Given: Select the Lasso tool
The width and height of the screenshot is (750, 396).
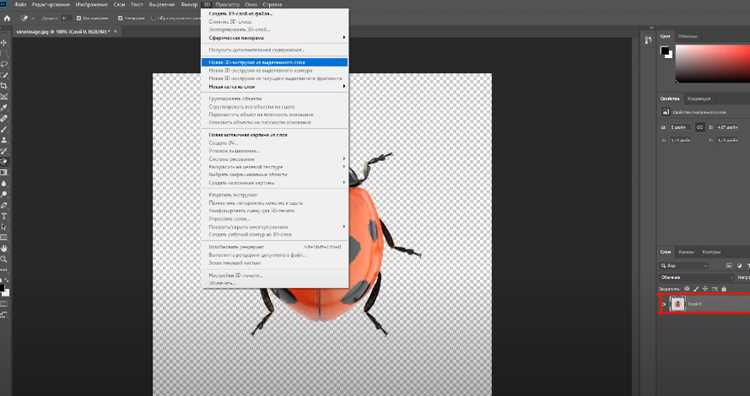Looking at the screenshot, I should point(4,64).
